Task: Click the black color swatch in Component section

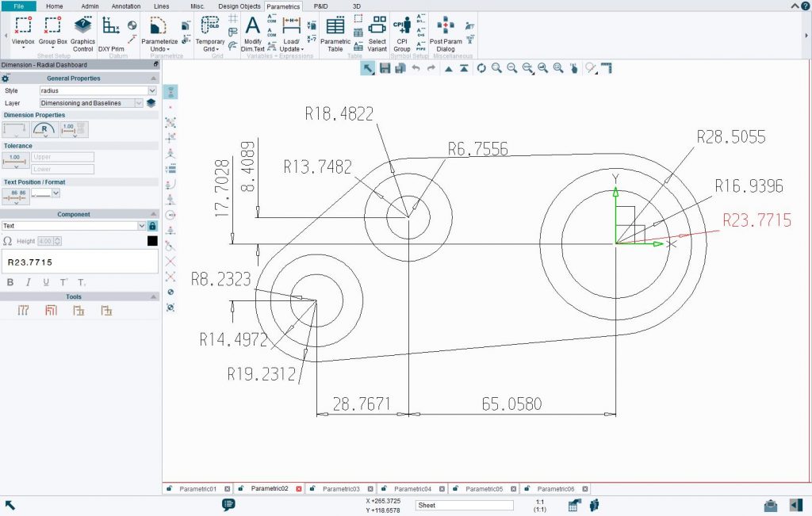Action: coord(152,241)
